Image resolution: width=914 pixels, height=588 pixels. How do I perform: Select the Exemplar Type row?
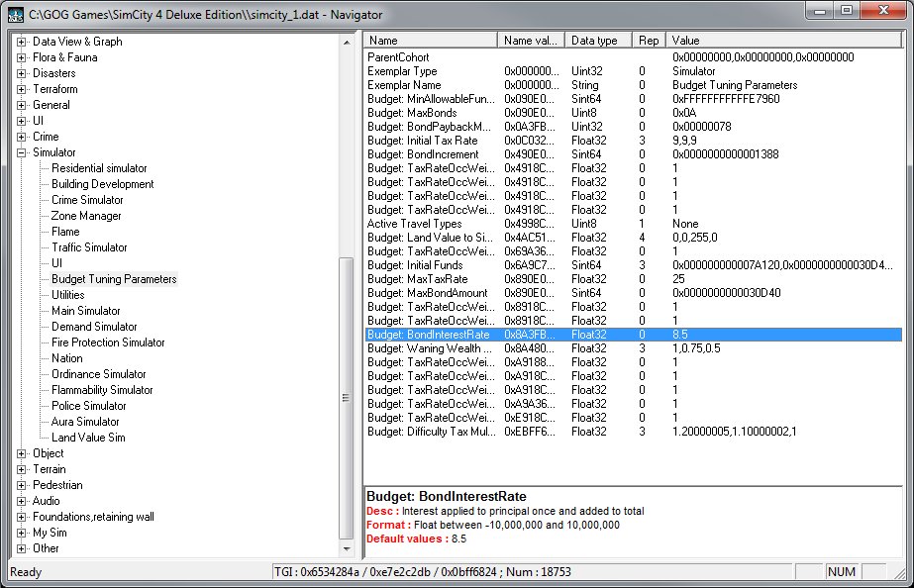coord(633,71)
